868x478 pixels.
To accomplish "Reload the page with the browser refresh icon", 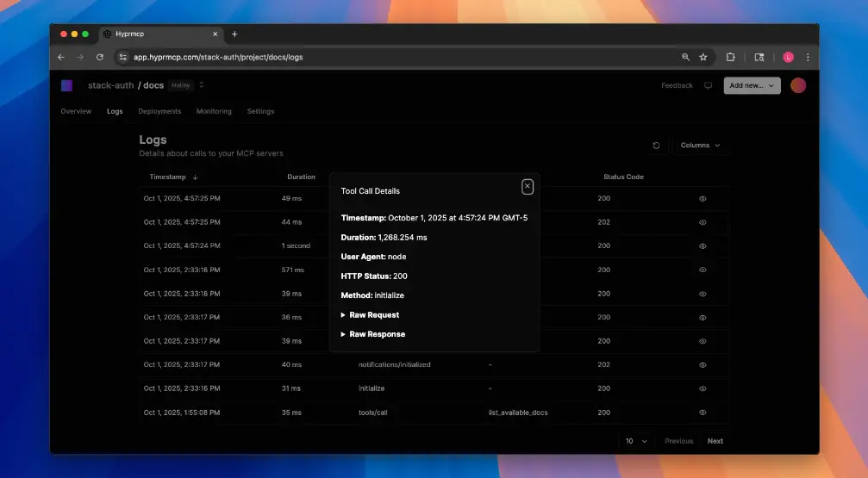I will pyautogui.click(x=100, y=57).
